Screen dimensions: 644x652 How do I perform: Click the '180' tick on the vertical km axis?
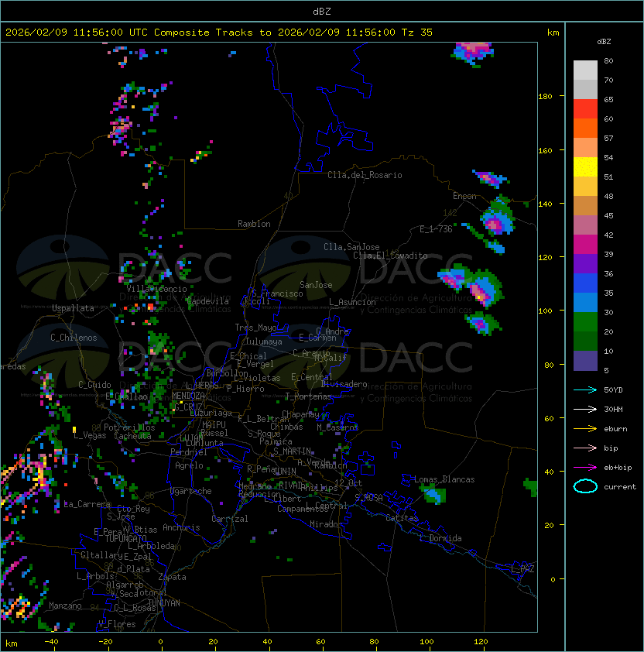(x=545, y=97)
